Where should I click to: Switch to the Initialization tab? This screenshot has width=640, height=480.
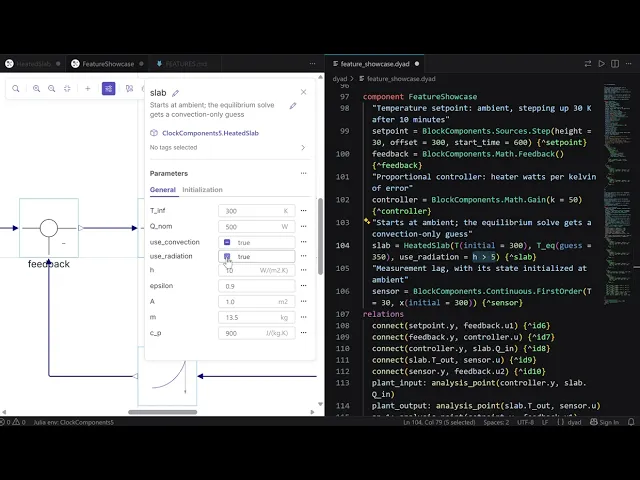click(x=202, y=190)
